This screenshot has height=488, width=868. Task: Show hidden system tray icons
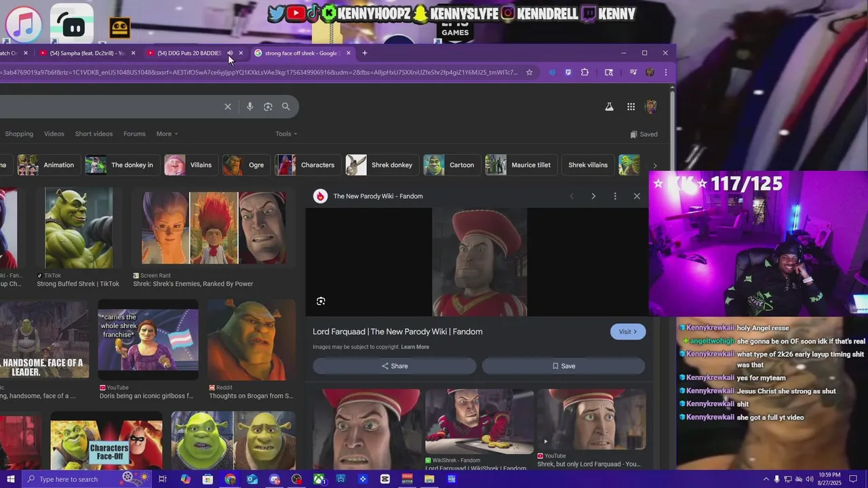[x=766, y=479]
